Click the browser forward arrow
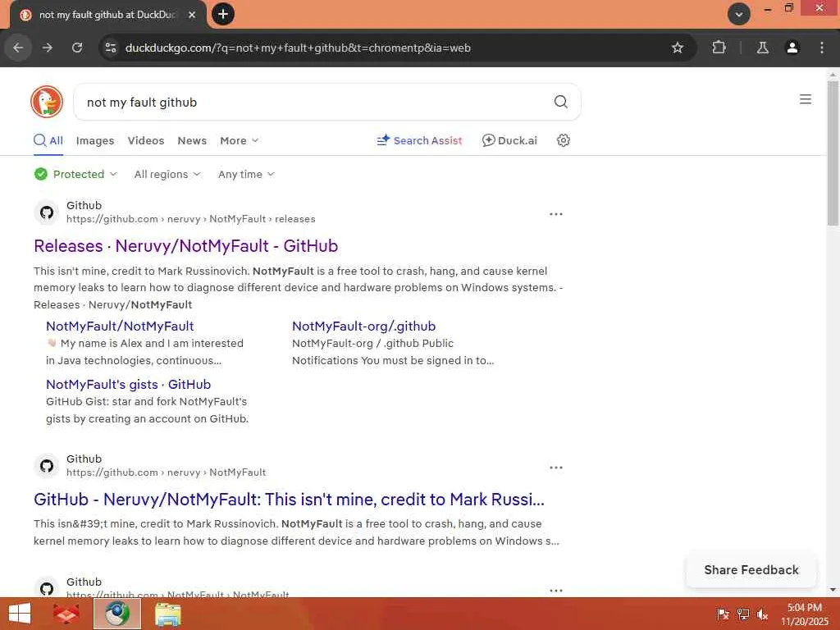 click(x=48, y=48)
